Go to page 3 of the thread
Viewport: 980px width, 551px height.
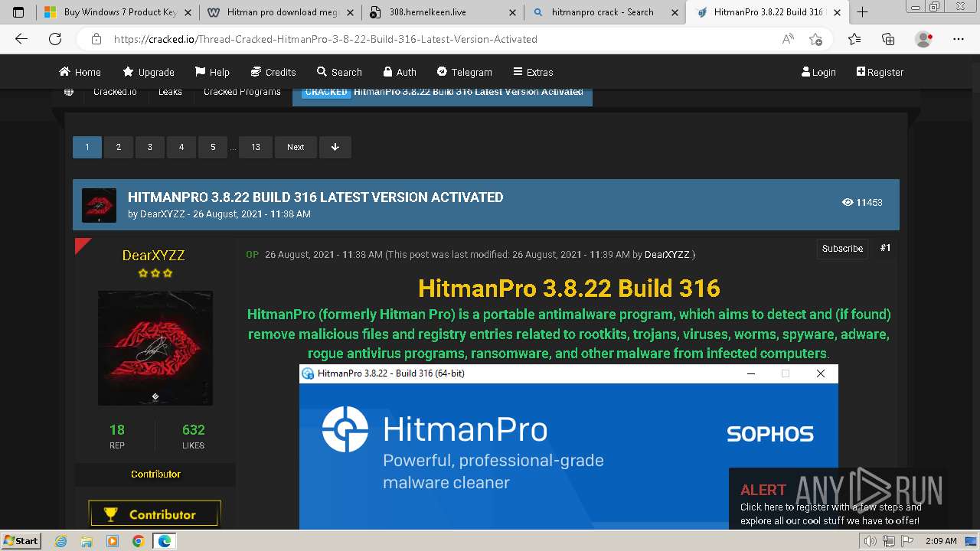click(x=150, y=147)
